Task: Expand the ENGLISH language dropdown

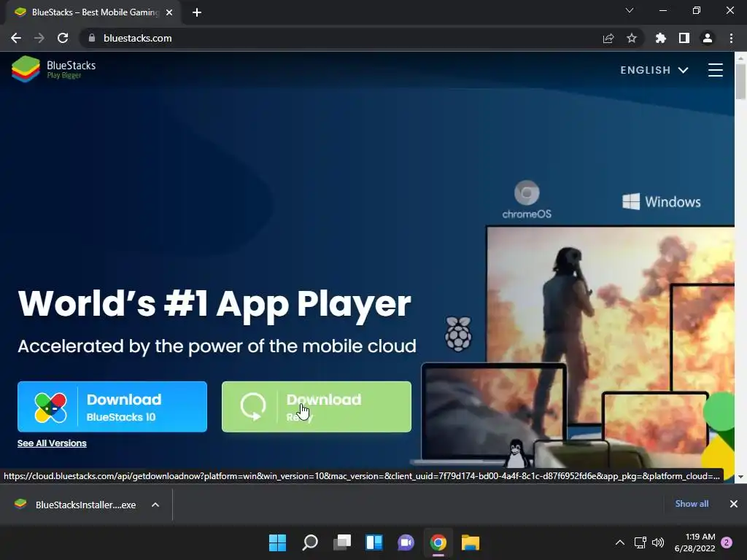Action: 654,70
